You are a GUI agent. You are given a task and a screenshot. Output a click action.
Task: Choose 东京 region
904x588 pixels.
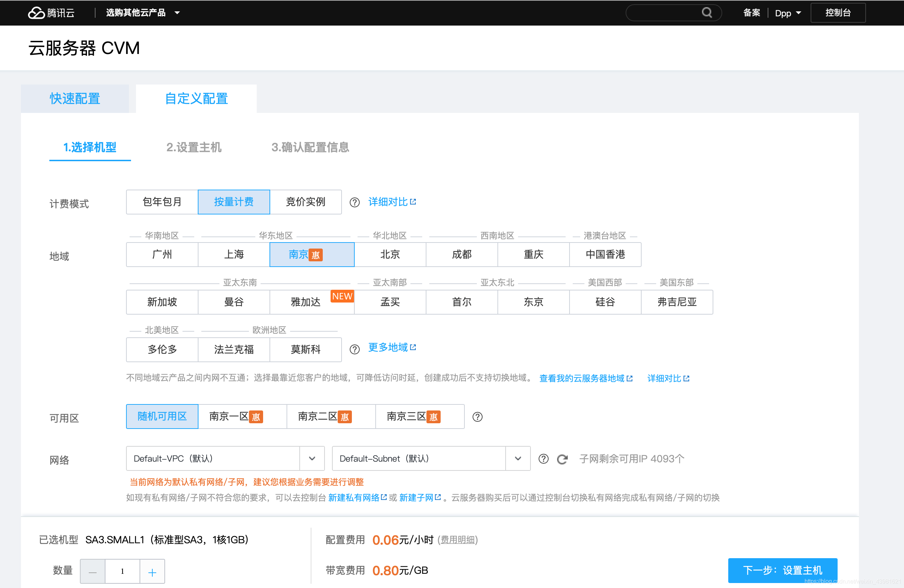coord(534,302)
